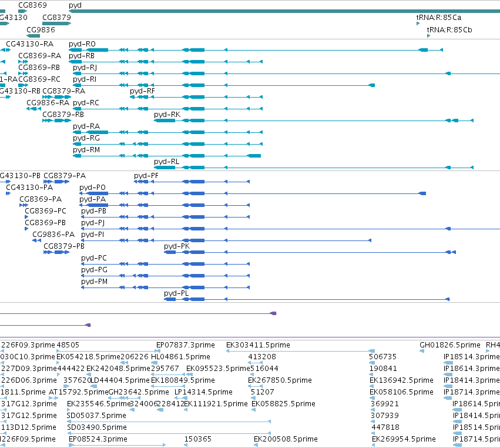The height and width of the screenshot is (448, 500).
Task: Click the pyd-RK transcript label
Action: (167, 114)
